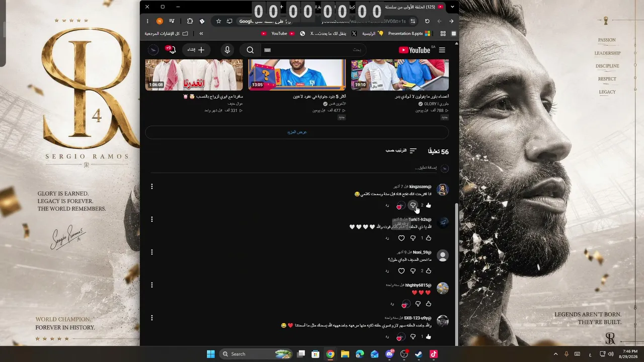Like the SXB-123-u9y comment
The image size is (644, 362).
[x=428, y=336]
